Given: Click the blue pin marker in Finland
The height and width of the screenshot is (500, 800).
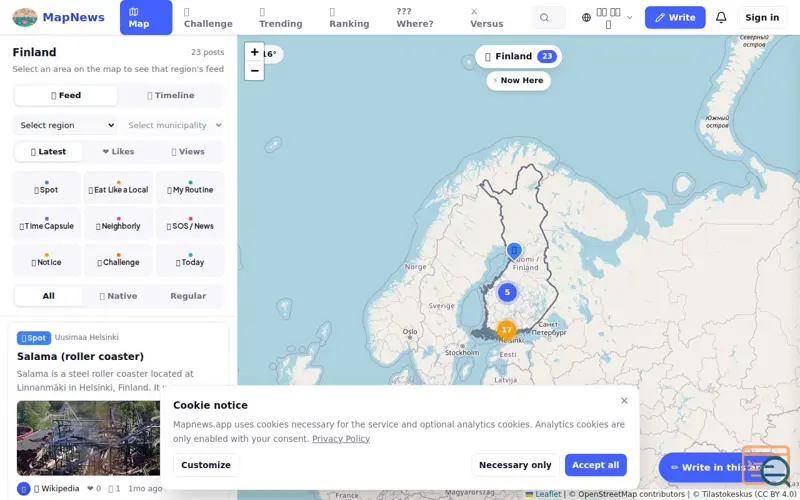Looking at the screenshot, I should (514, 251).
